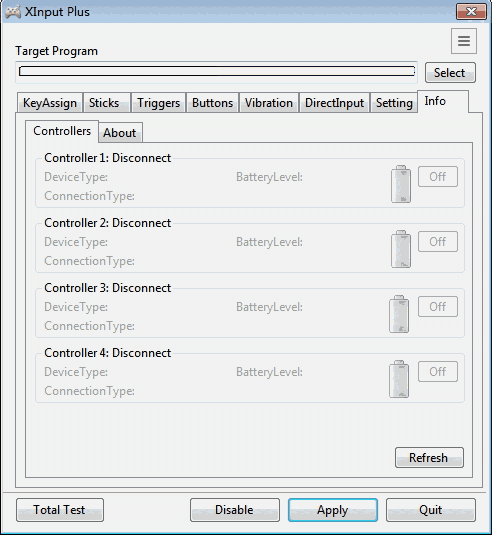Viewport: 492px width, 535px height.
Task: Click the 'Target Program' label
Action: [x=57, y=51]
